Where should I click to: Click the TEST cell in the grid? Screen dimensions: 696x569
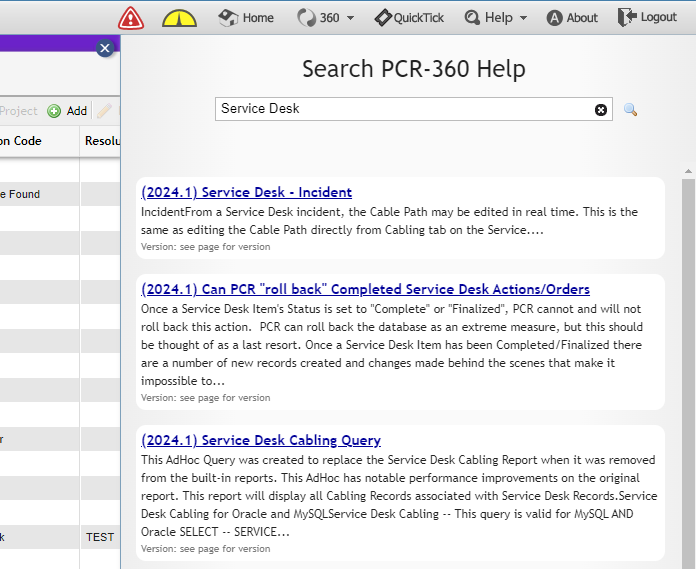point(100,537)
